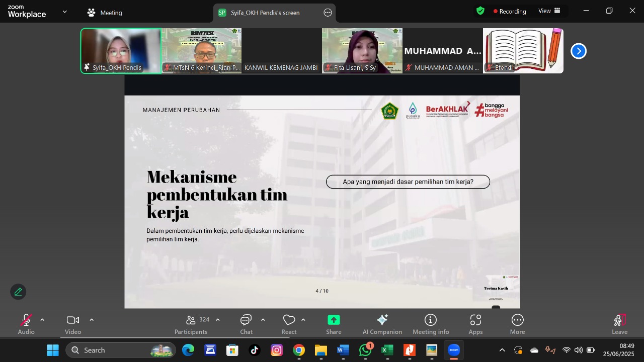The height and width of the screenshot is (362, 644).
Task: Switch to the Meeting tab
Action: tap(105, 13)
